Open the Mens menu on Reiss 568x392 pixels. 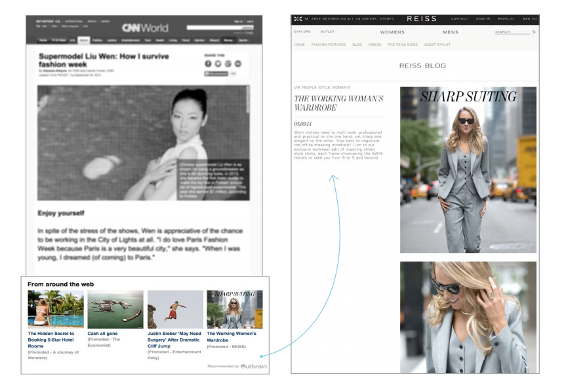click(x=451, y=32)
